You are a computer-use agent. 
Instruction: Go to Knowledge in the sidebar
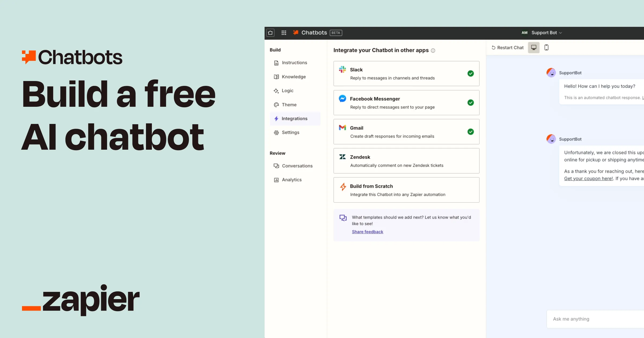pyautogui.click(x=294, y=77)
